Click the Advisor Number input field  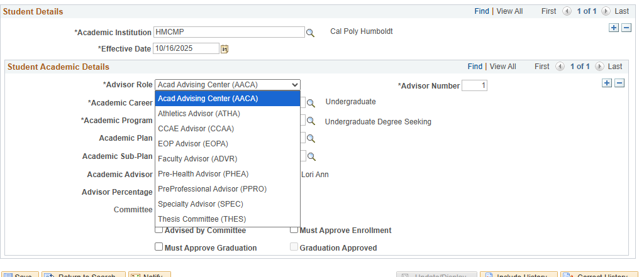[474, 85]
